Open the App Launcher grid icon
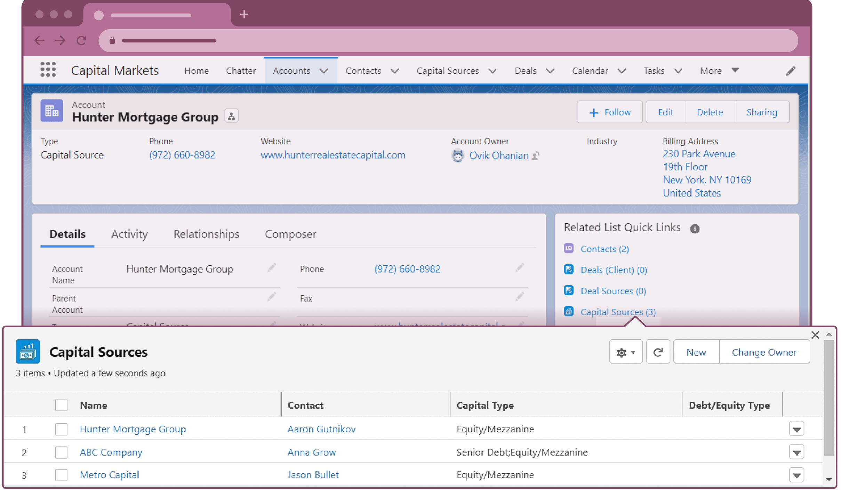The image size is (841, 504). pos(48,70)
